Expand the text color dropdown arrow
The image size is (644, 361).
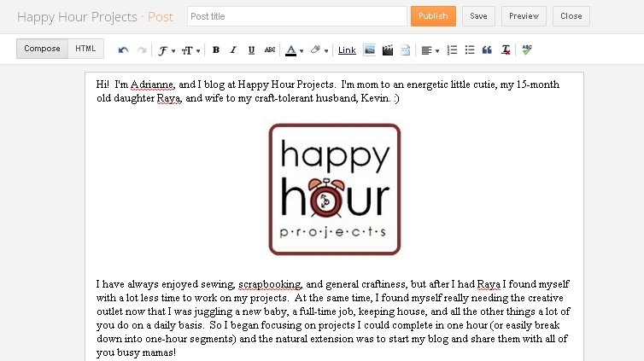(302, 51)
